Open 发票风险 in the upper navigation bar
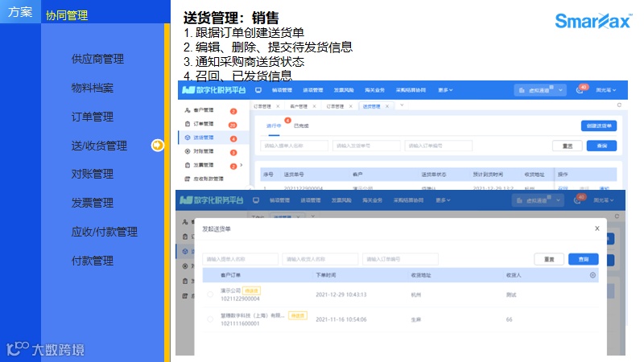 pos(344,90)
